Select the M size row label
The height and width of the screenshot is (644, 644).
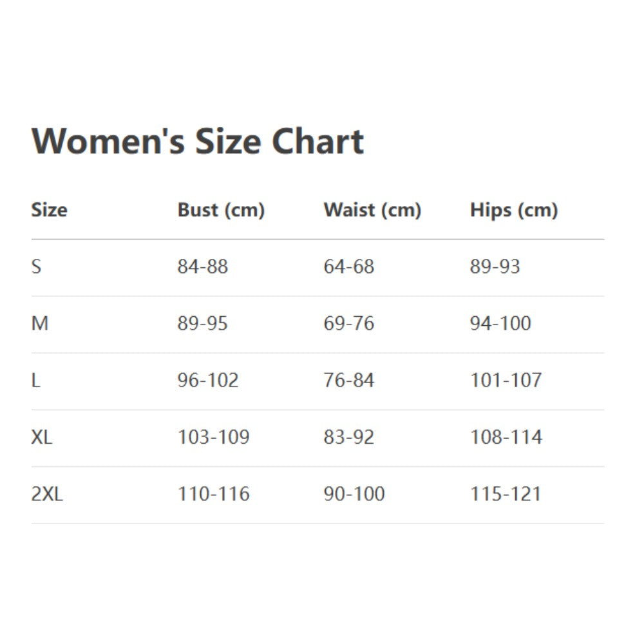[39, 323]
